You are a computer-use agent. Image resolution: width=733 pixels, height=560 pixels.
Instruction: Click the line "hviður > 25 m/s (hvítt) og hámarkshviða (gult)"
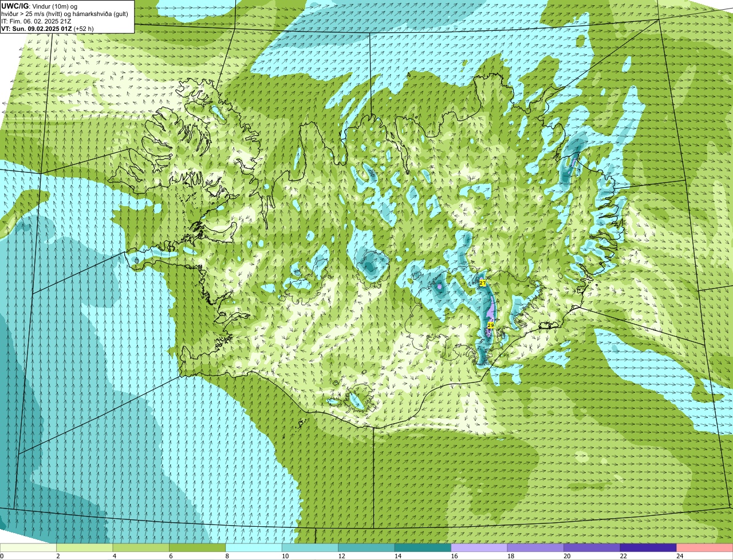65,13
